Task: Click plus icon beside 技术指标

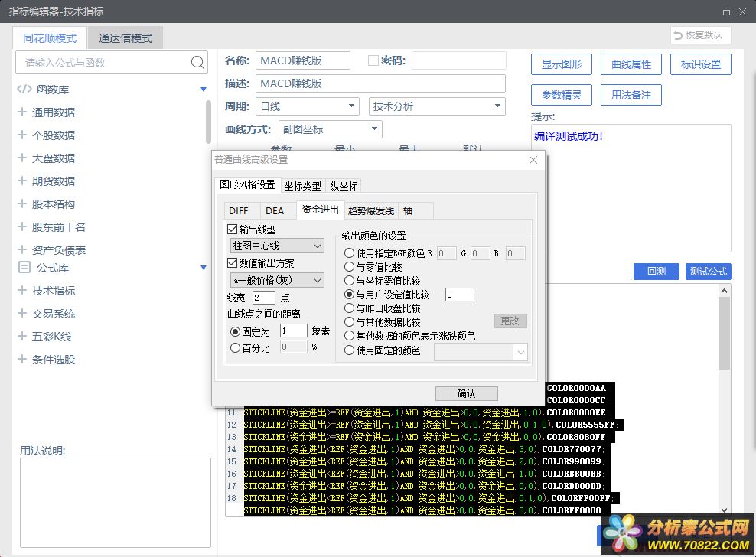Action: [x=21, y=290]
